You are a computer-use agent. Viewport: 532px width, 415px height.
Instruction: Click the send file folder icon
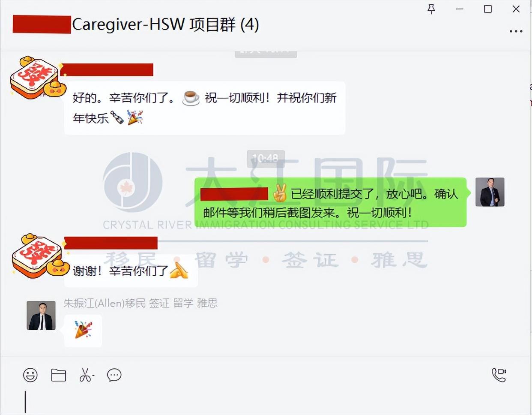58,375
